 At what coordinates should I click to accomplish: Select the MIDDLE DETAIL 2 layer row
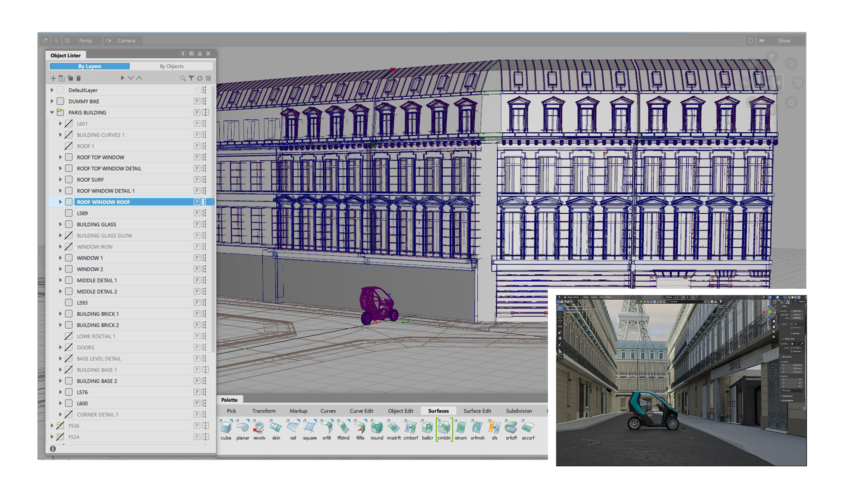(97, 291)
